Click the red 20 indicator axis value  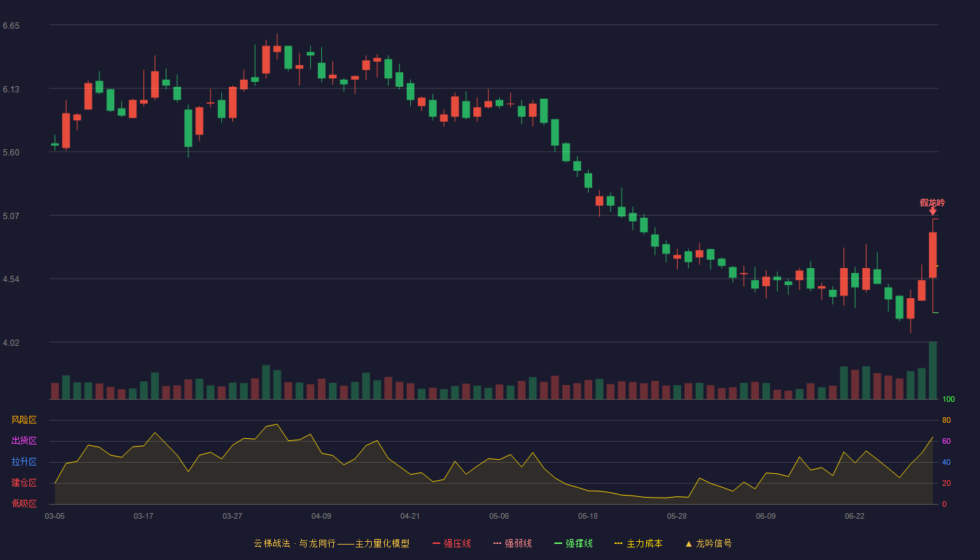(946, 483)
